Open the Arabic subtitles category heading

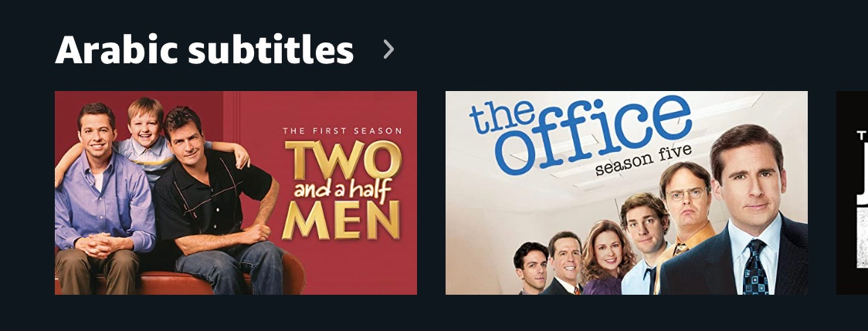(205, 49)
